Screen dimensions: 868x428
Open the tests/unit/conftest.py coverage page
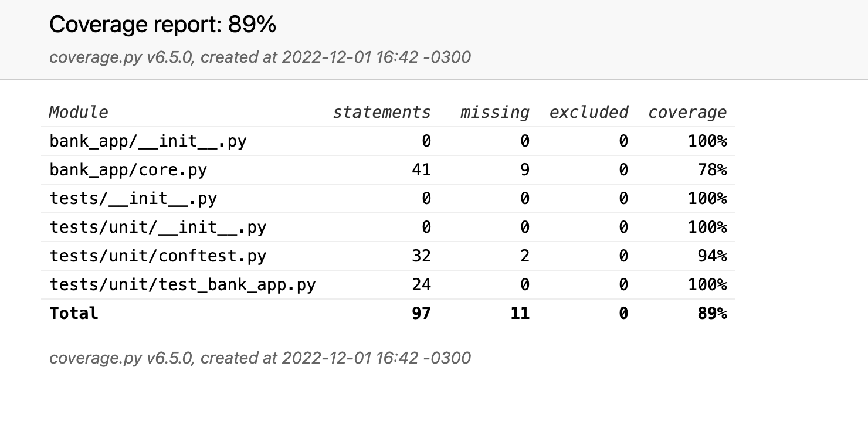pos(158,256)
